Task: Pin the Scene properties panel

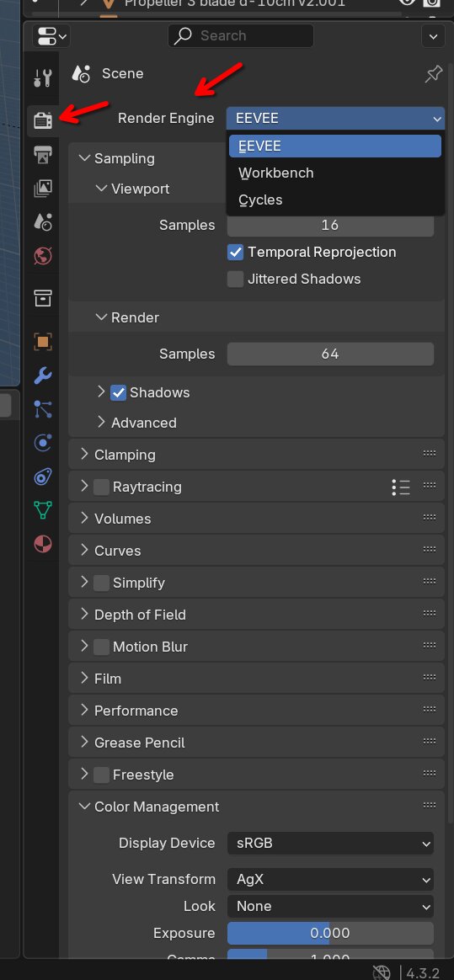Action: 433,74
